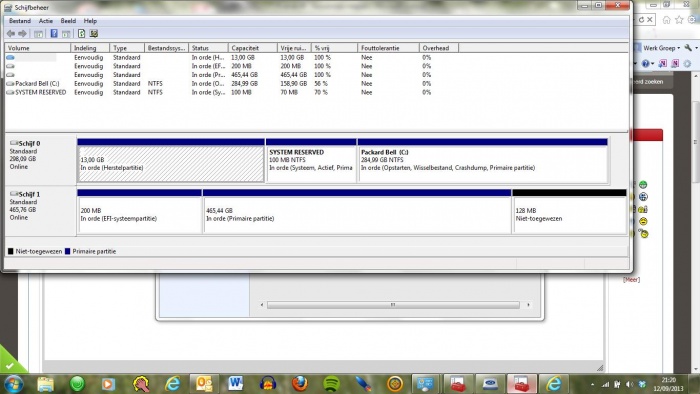Click the Back arrow in Schijfbeheer toolbar
Screen dimensions: 700x394
pos(11,33)
